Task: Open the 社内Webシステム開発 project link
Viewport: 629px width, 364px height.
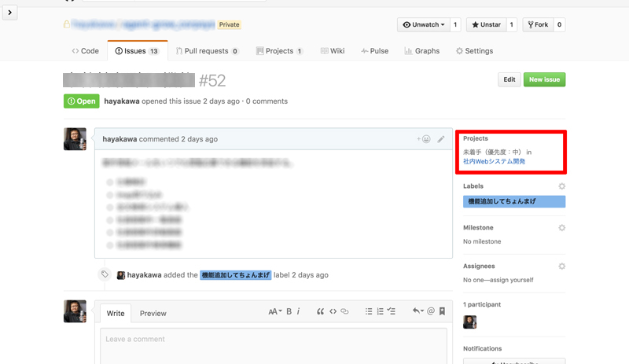Action: click(494, 161)
